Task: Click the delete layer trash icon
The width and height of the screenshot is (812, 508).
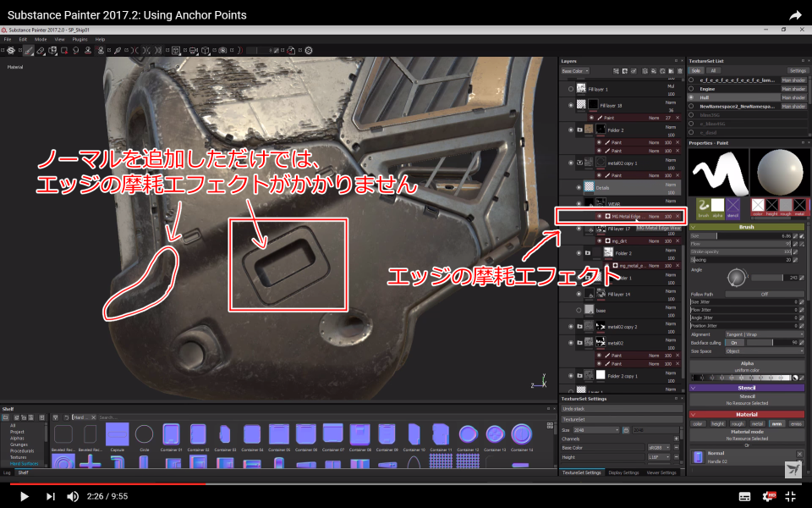Action: coord(680,71)
